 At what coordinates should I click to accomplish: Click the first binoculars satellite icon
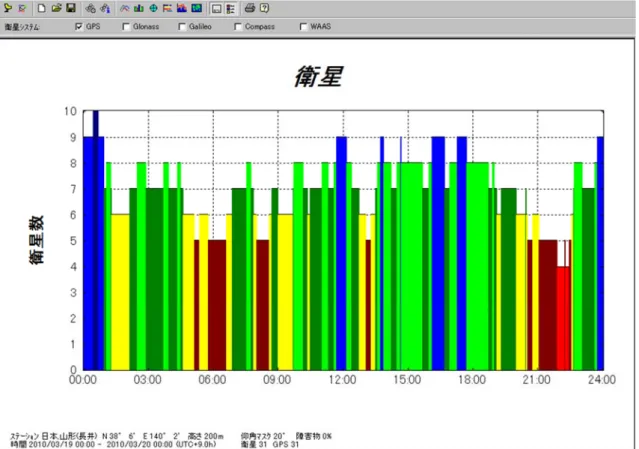(x=90, y=8)
